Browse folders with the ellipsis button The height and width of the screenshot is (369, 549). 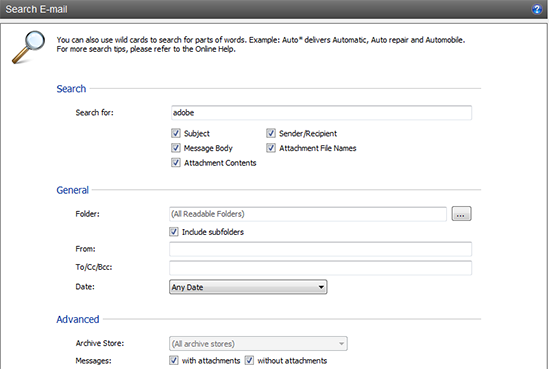(x=461, y=214)
